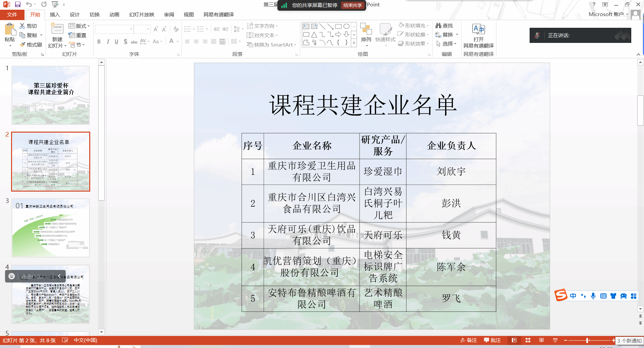
Task: Switch to the 动画 animations tab
Action: (x=114, y=14)
